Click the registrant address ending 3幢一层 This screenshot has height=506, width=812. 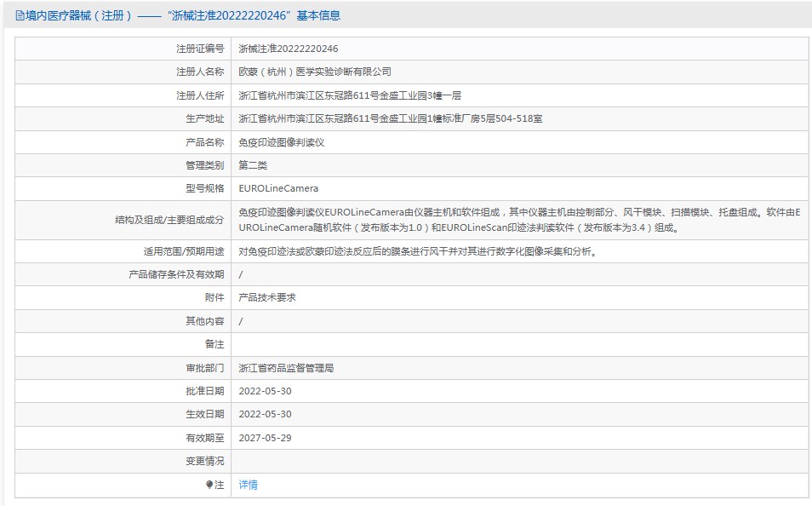click(350, 95)
